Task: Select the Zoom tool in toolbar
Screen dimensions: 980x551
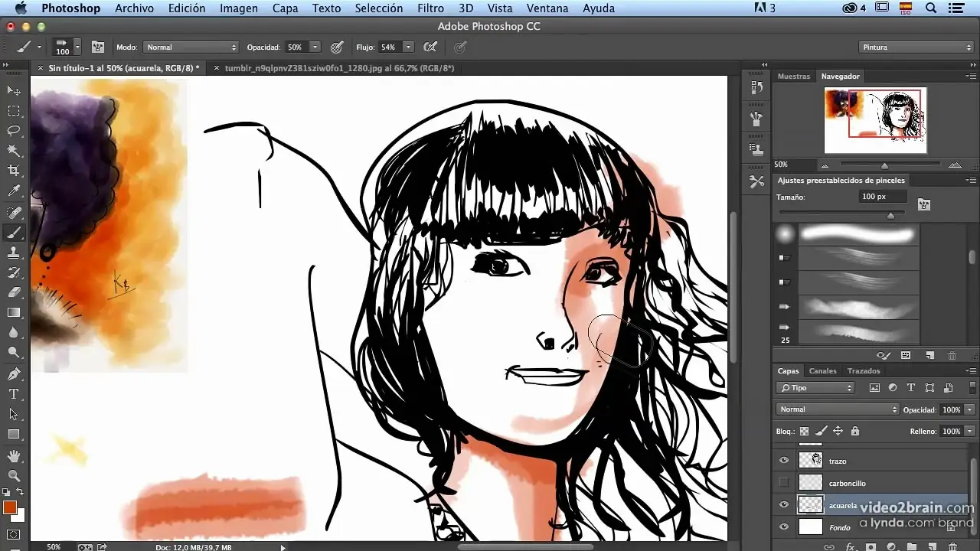Action: click(14, 476)
